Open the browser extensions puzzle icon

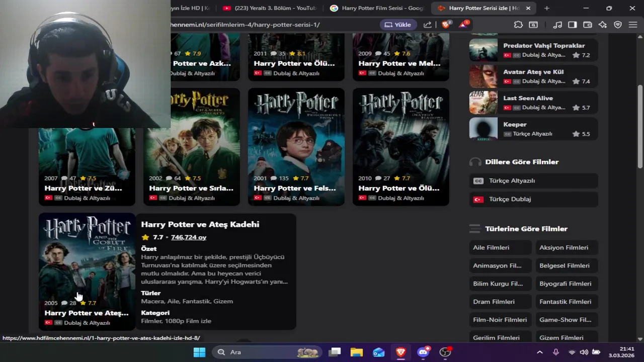point(518,24)
